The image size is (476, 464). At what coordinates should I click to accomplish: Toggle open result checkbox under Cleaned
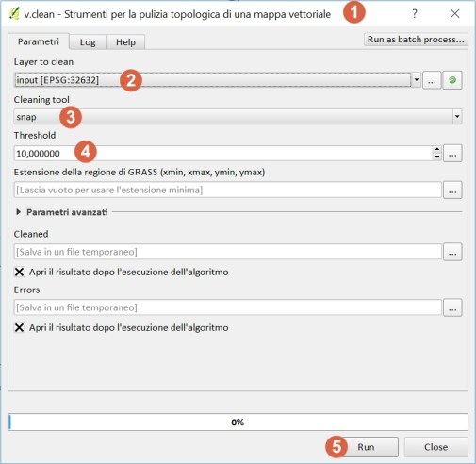pyautogui.click(x=19, y=272)
